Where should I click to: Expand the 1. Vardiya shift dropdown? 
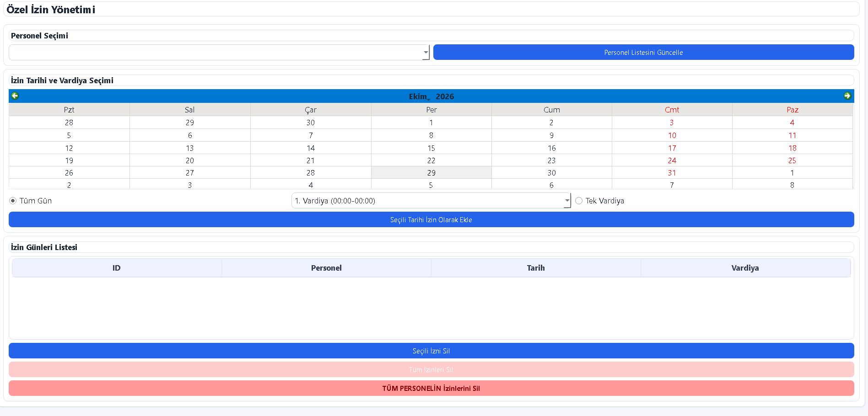point(431,201)
